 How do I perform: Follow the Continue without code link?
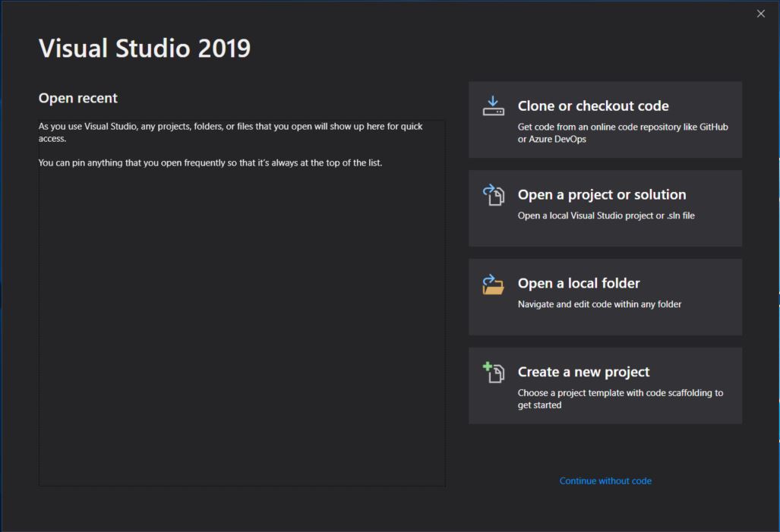click(605, 481)
